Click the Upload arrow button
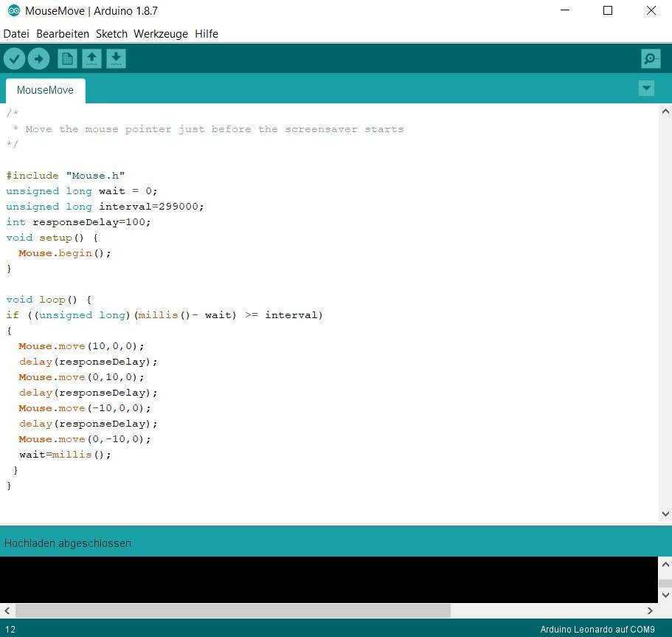Screen dimensions: 672x637 [38, 59]
